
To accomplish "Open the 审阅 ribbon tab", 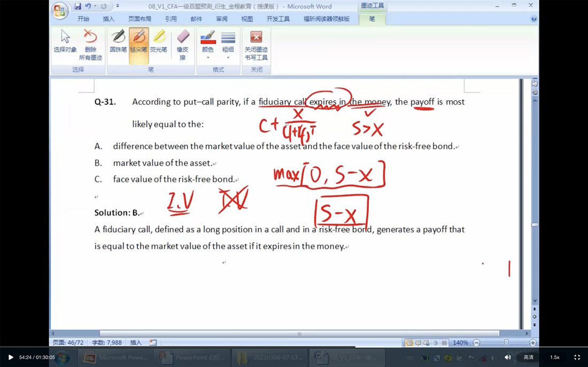I will 222,19.
